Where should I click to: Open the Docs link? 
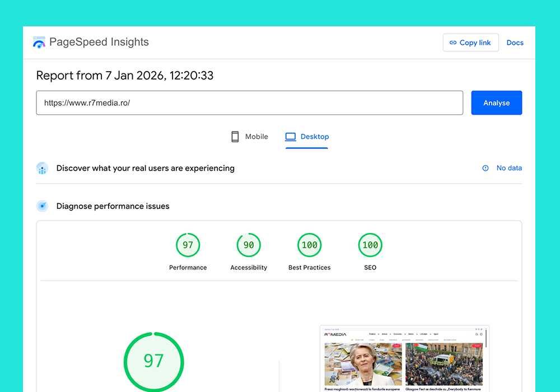[515, 43]
